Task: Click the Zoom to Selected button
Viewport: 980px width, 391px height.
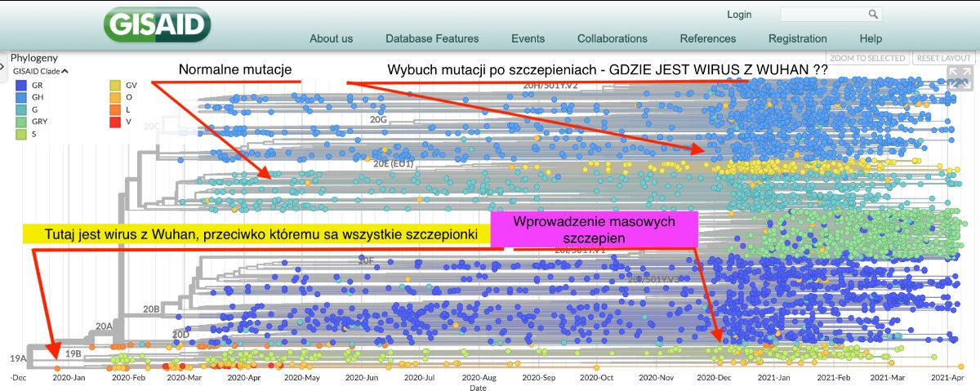Action: tap(867, 58)
